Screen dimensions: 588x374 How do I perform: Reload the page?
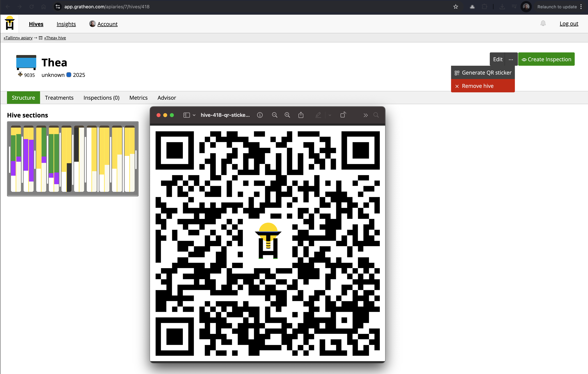coord(32,7)
